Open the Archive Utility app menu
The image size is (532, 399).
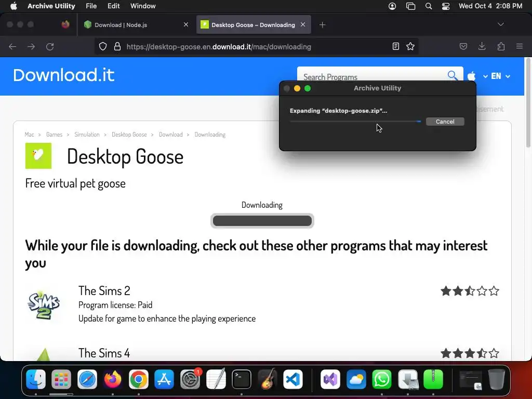51,6
